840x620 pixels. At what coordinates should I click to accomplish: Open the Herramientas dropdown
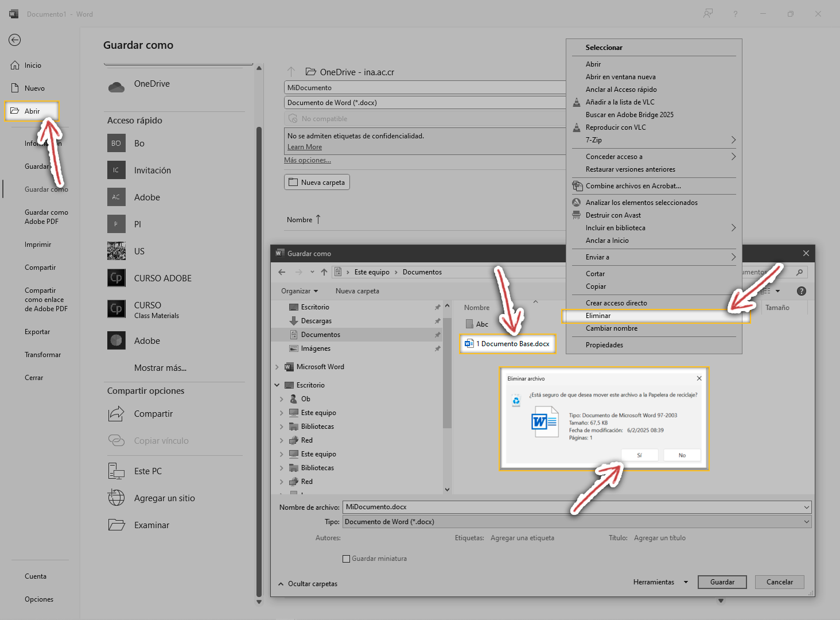(660, 582)
